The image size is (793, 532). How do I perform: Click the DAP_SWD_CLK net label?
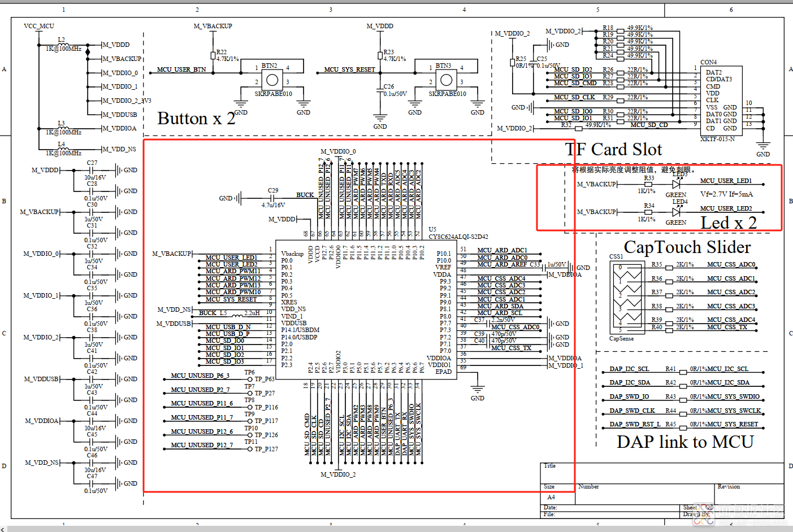point(632,411)
